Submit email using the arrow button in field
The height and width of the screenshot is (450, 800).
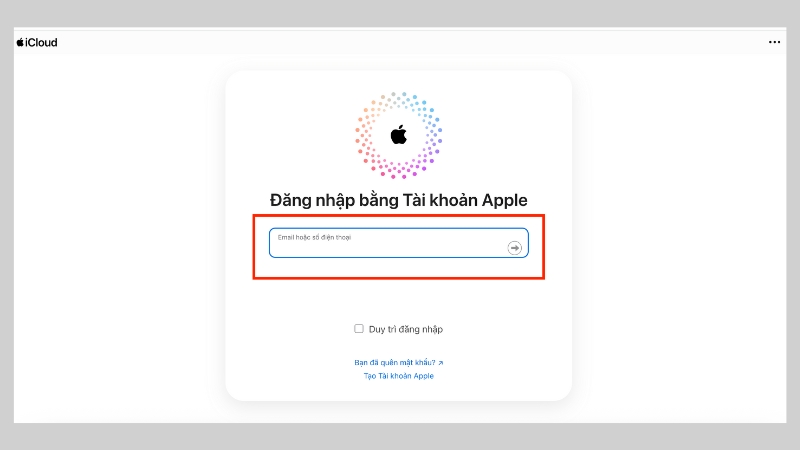coord(514,248)
